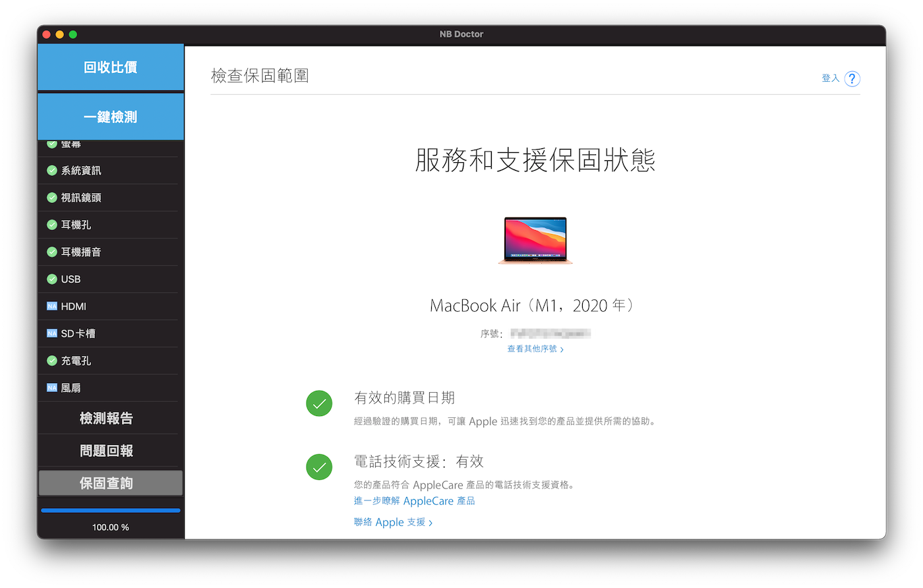923x588 pixels.
Task: Click the 100.00 % progress text
Action: point(111,527)
